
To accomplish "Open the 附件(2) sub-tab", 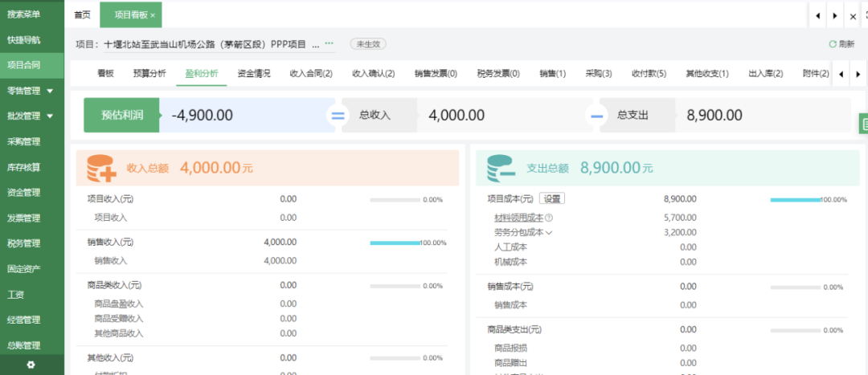I will click(x=816, y=74).
